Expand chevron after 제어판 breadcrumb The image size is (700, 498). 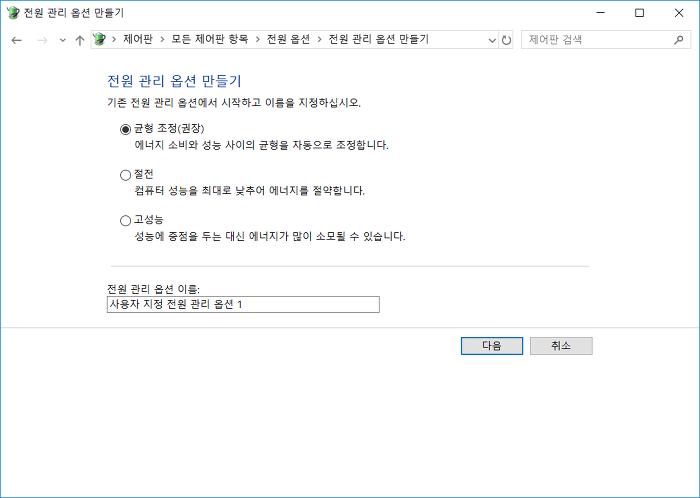162,40
